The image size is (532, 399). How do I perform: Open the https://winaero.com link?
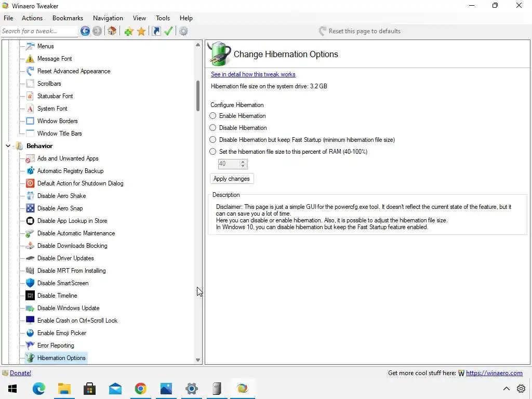(x=494, y=373)
